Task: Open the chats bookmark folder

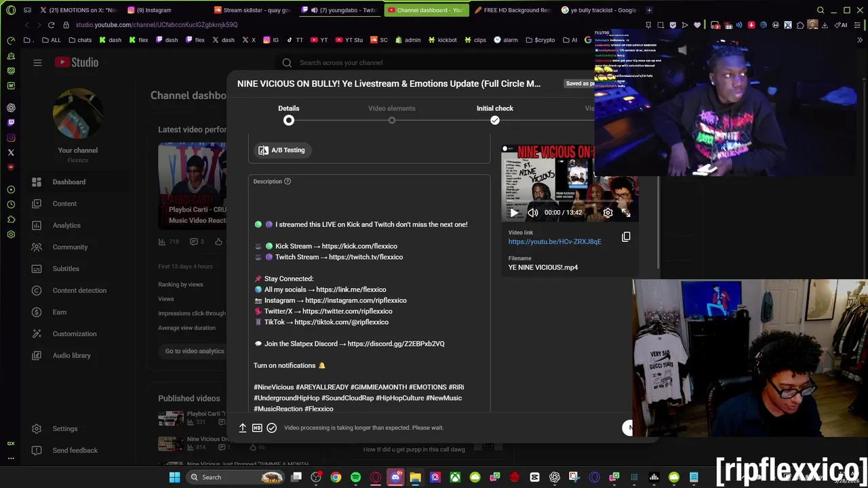Action: 80,40
